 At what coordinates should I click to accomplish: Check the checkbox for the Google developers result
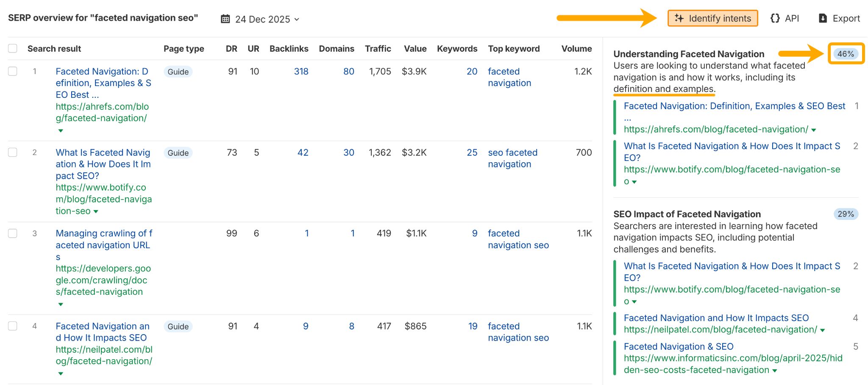(12, 233)
